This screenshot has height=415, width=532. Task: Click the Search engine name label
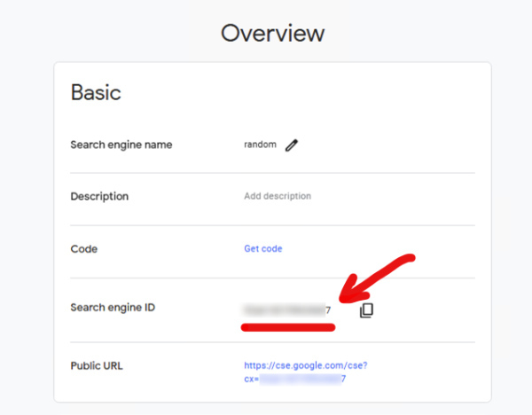coord(121,145)
